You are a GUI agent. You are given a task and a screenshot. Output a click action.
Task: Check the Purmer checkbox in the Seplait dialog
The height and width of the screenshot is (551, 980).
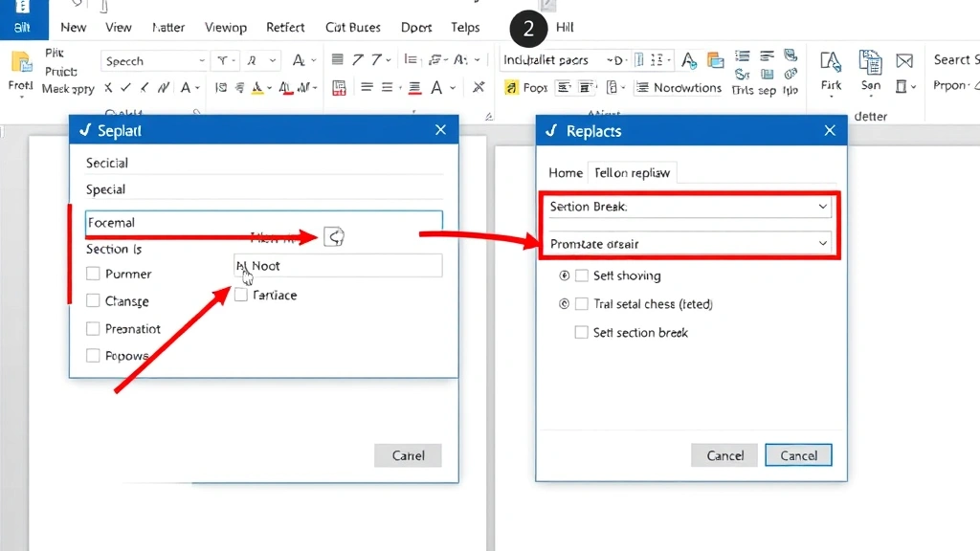tap(92, 274)
